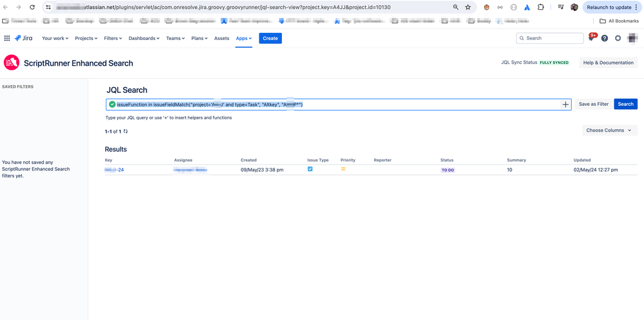The width and height of the screenshot is (644, 320).
Task: Open the notifications bell showing 9+
Action: click(592, 38)
